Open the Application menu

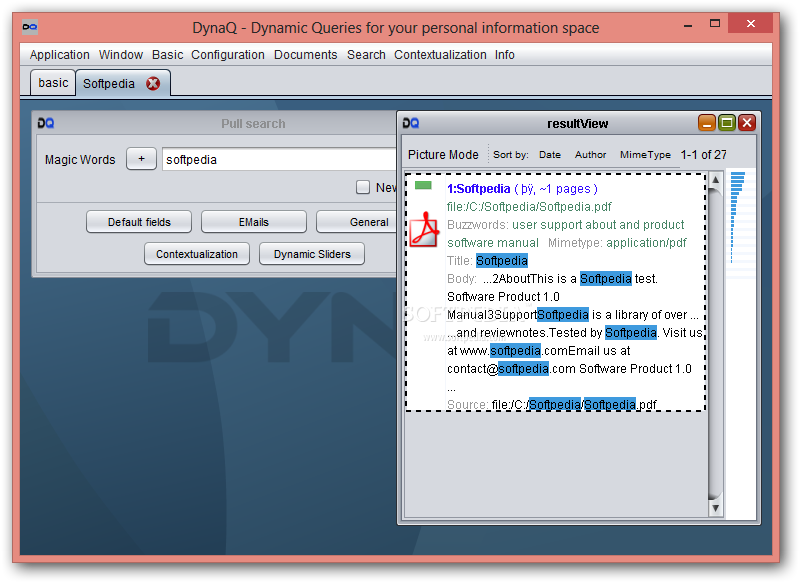tap(60, 55)
